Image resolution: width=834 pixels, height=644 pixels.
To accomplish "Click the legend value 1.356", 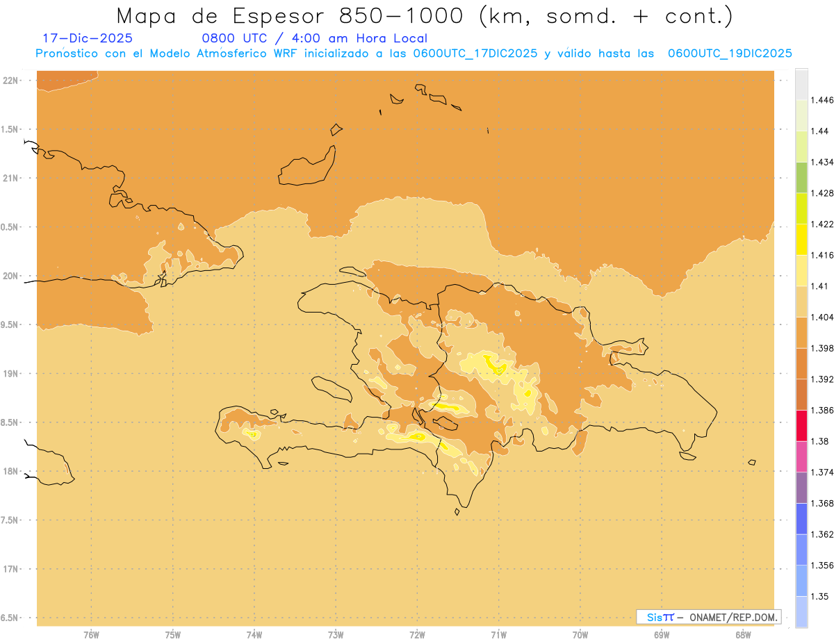I will pyautogui.click(x=821, y=565).
